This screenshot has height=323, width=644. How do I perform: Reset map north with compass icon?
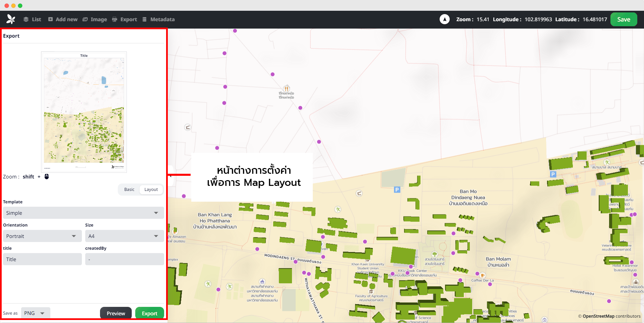coord(445,19)
